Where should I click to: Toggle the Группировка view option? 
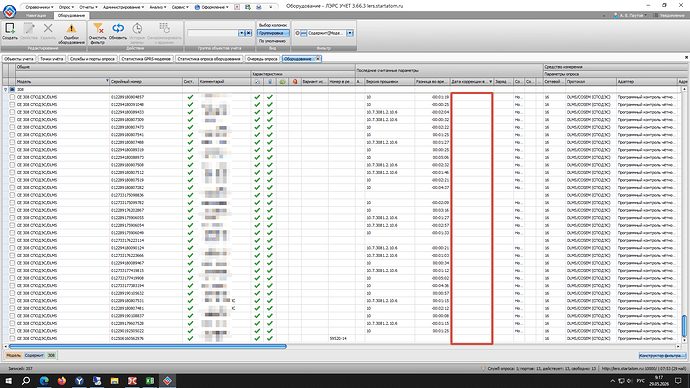pyautogui.click(x=273, y=33)
